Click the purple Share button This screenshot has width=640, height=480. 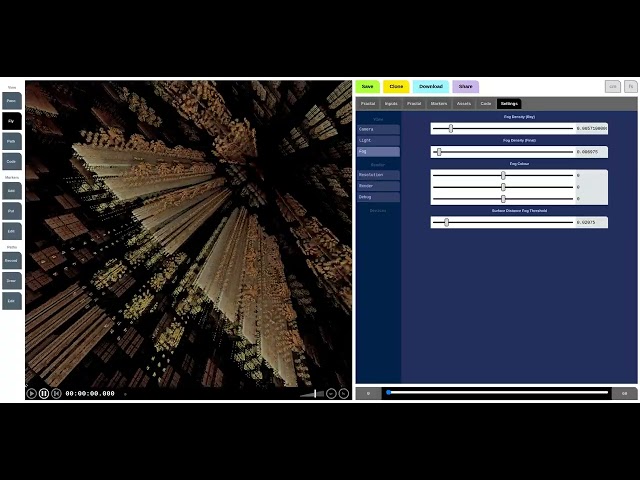[x=465, y=87]
